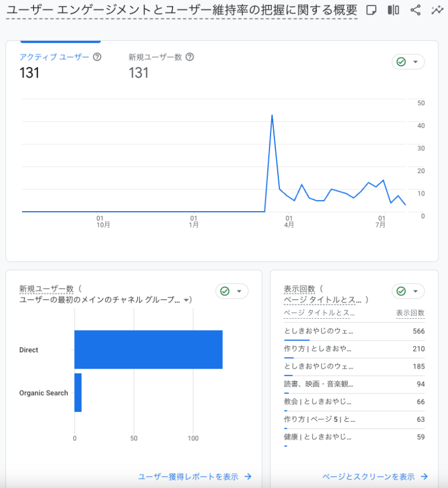Click green check status in new users channel card

point(225,291)
